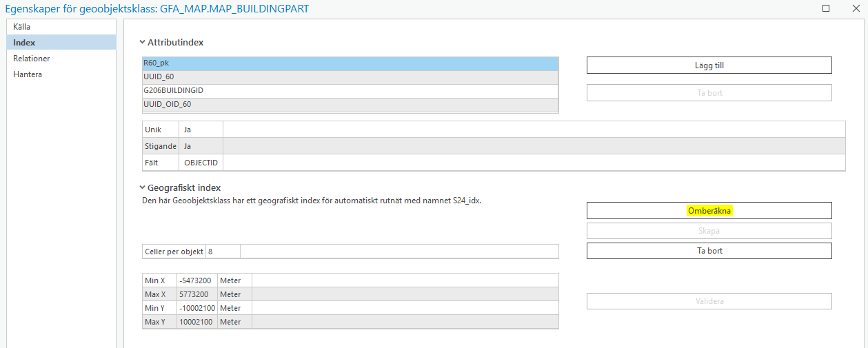Open the Hantera tab
The height and width of the screenshot is (348, 868).
click(x=28, y=74)
